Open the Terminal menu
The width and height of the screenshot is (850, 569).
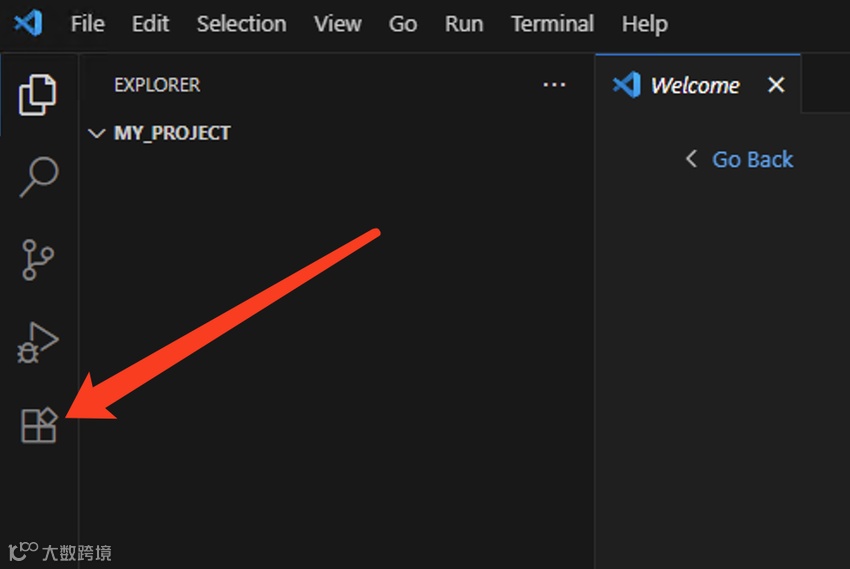[552, 24]
